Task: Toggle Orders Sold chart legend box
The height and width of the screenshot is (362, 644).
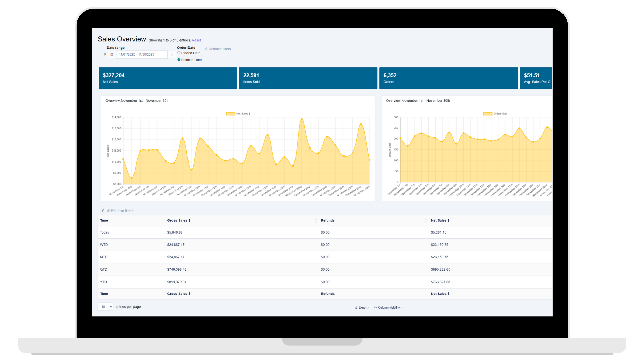Action: tap(488, 114)
